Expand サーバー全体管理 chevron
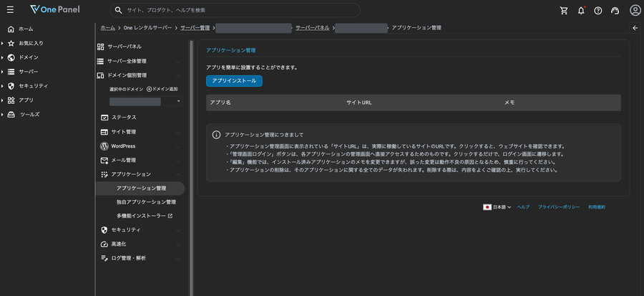This screenshot has height=296, width=644. [x=178, y=62]
